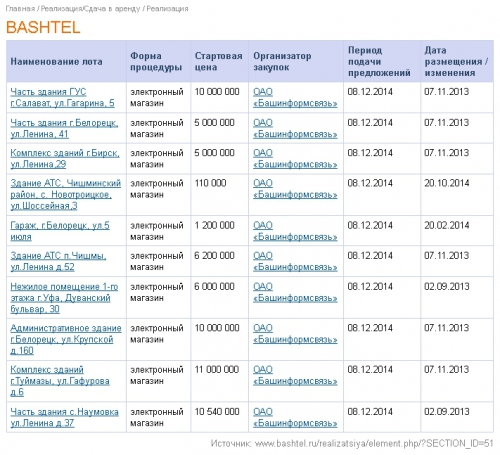Image resolution: width=500 pixels, height=455 pixels.
Task: Click ОАО «Башинформсвязь» in Гараж row
Action: pos(295,231)
